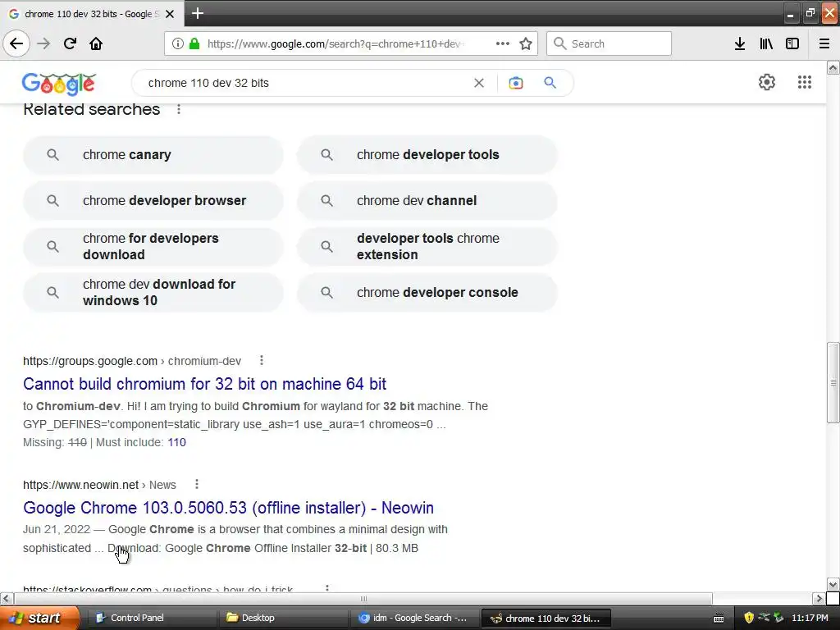The height and width of the screenshot is (630, 840).
Task: Select the chrome 110 dev 32 bits tab
Action: [91, 14]
